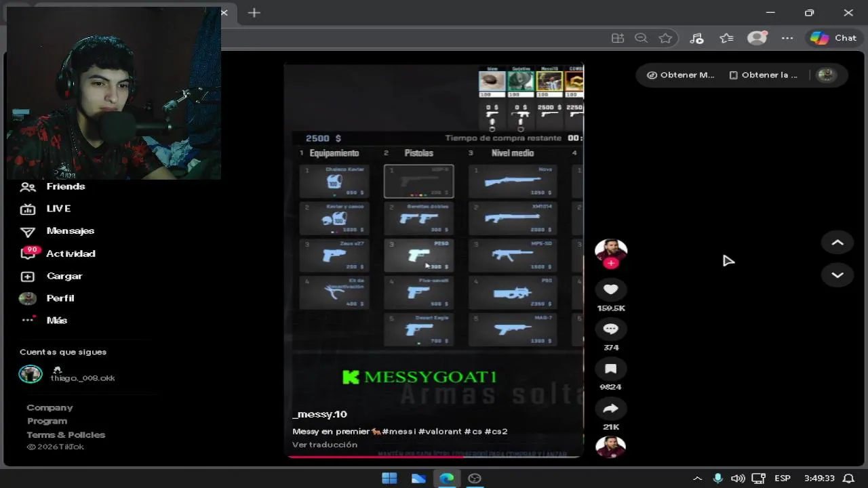Show hidden tray icons chevron

[x=697, y=479]
